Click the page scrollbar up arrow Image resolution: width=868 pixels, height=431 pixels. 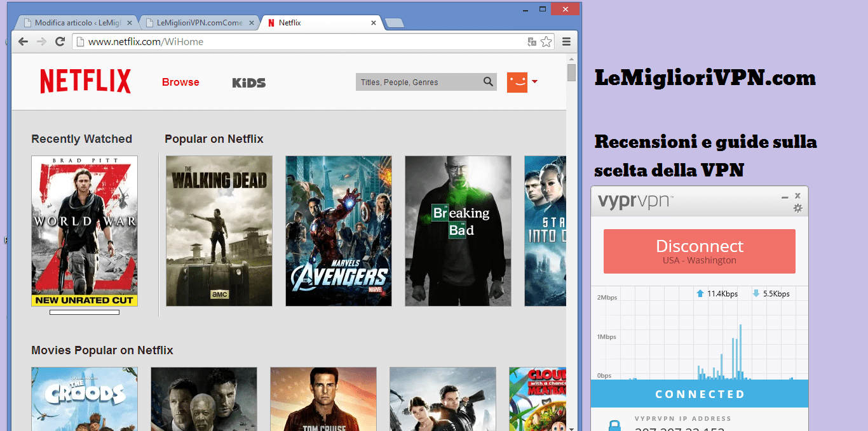(x=572, y=58)
